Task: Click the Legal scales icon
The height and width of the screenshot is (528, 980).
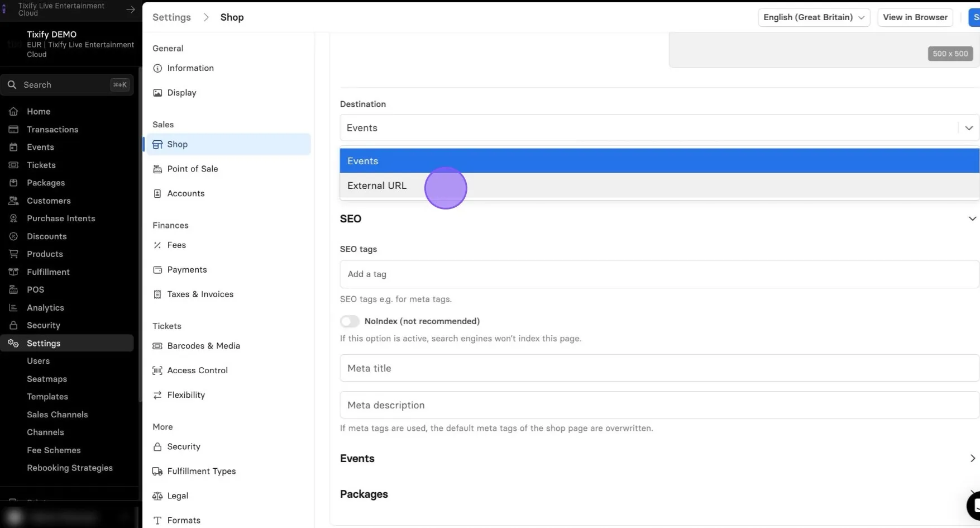Action: coord(157,496)
